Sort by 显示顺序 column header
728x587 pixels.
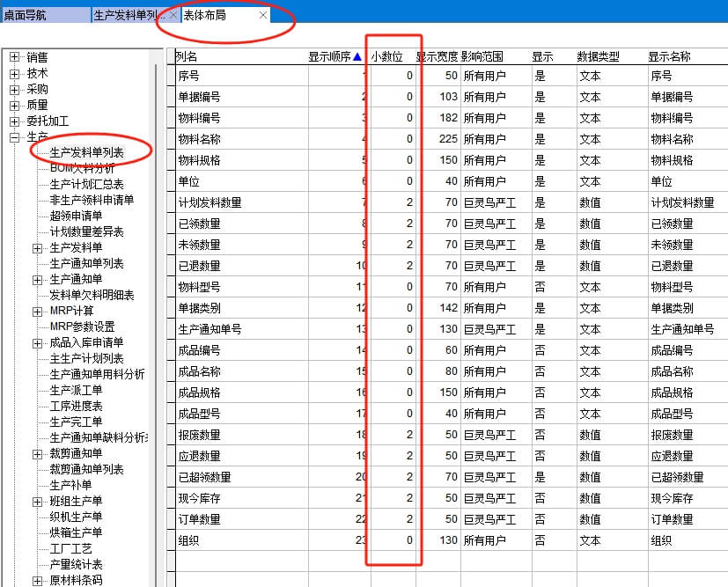(334, 56)
